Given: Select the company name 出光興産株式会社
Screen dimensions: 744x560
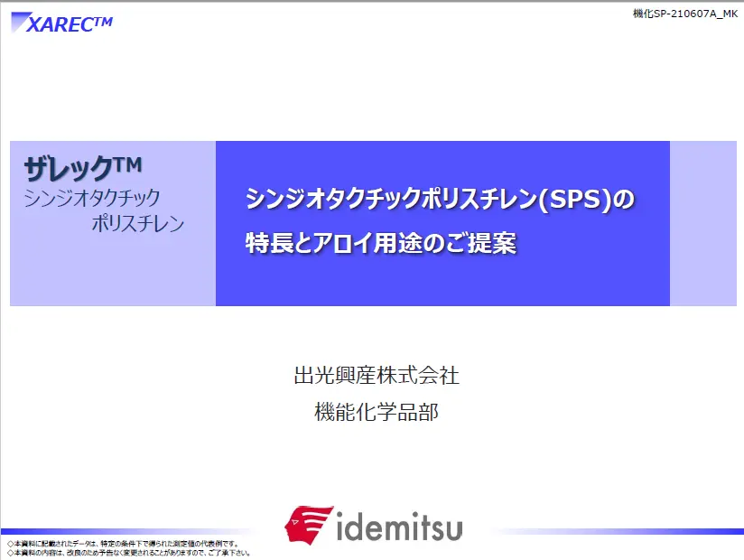Looking at the screenshot, I should pyautogui.click(x=377, y=375).
